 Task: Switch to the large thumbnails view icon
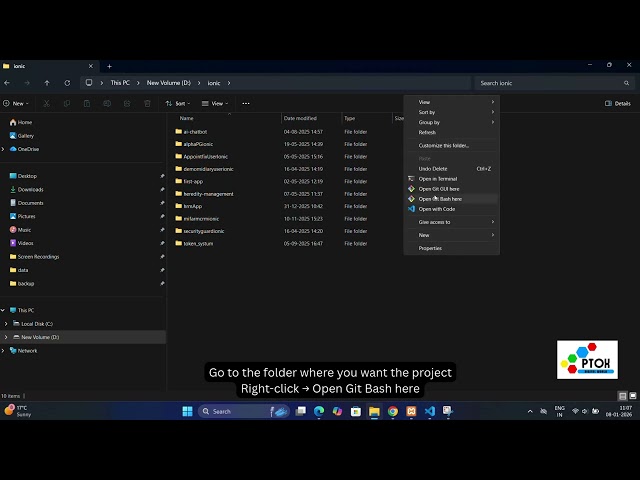(x=633, y=396)
